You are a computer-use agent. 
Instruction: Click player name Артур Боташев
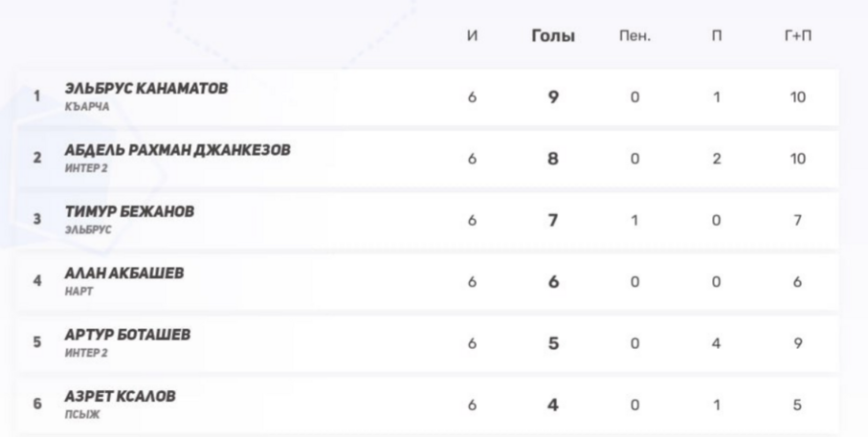click(x=127, y=335)
